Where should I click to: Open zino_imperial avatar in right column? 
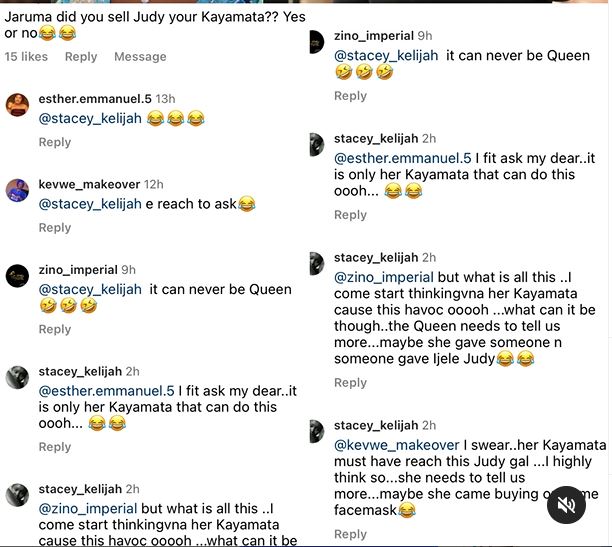pyautogui.click(x=317, y=42)
